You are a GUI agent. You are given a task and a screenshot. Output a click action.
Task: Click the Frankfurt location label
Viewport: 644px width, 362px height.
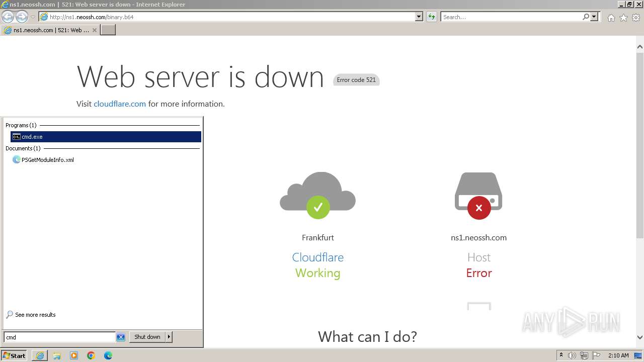(318, 238)
